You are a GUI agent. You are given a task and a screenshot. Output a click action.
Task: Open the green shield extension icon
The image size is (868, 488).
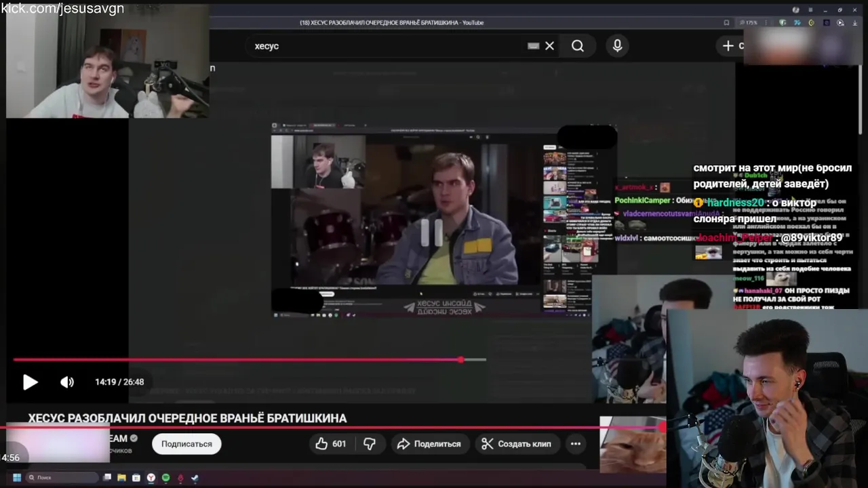pos(783,22)
